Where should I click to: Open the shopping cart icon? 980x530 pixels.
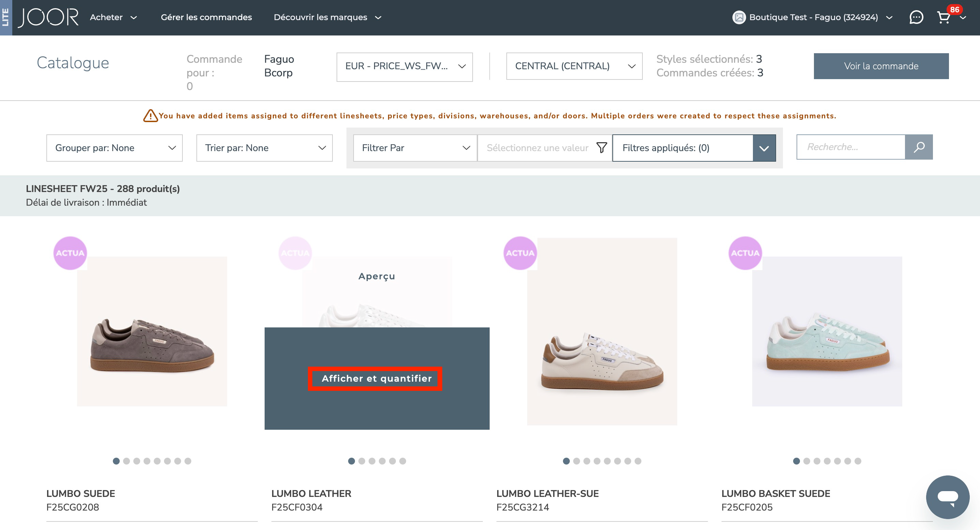click(x=944, y=17)
